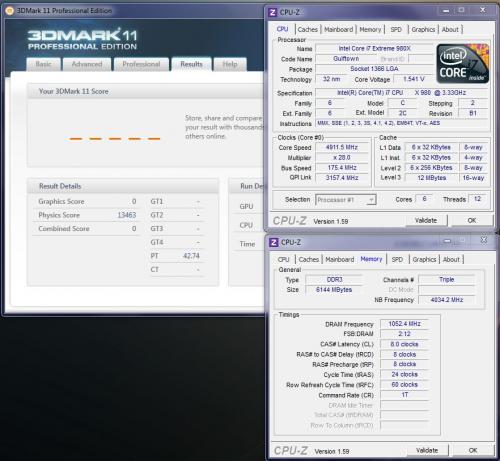The width and height of the screenshot is (500, 461).
Task: Click the Command Rate value 1T
Action: coord(404,395)
